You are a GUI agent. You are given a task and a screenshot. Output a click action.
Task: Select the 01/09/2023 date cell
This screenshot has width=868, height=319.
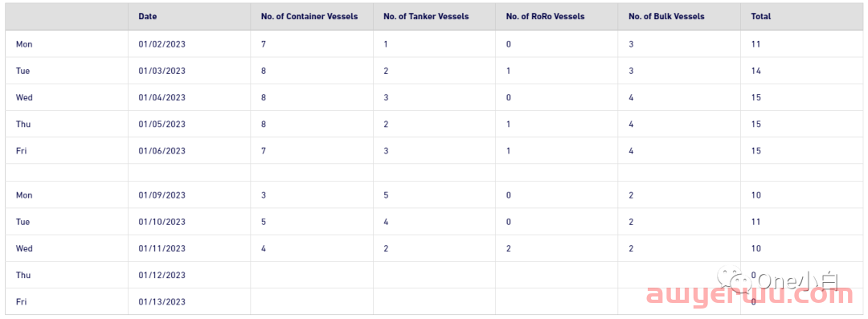(x=162, y=195)
